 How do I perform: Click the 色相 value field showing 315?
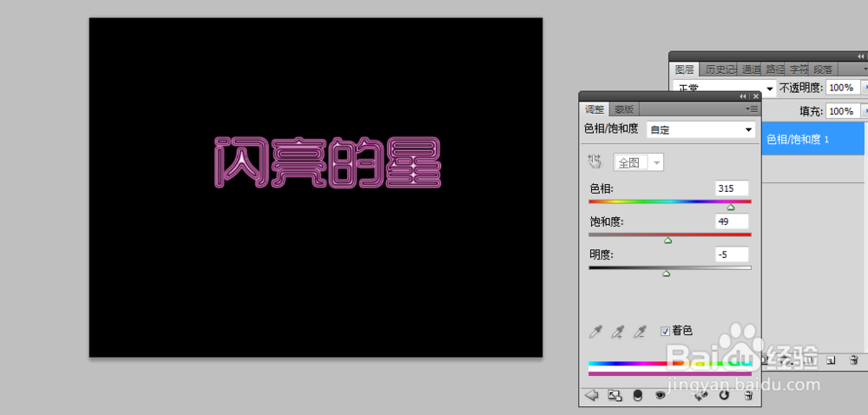[x=732, y=188]
